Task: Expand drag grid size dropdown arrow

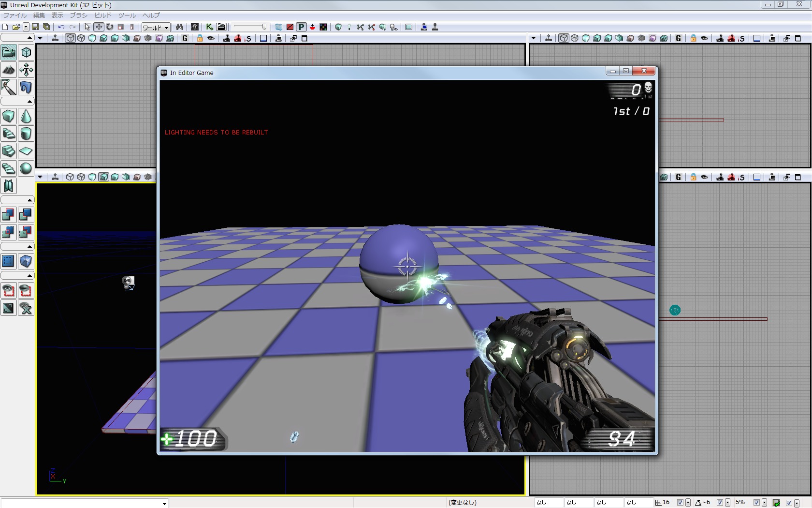Action: [x=688, y=503]
